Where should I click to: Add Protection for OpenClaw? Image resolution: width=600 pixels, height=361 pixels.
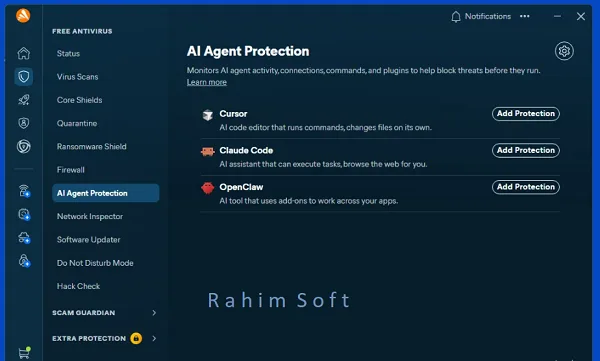[x=526, y=187]
